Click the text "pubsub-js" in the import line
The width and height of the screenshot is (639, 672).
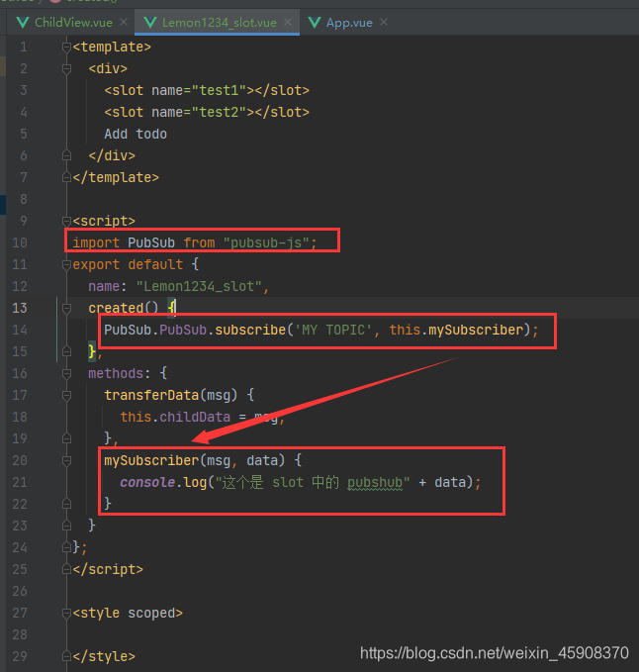click(266, 243)
